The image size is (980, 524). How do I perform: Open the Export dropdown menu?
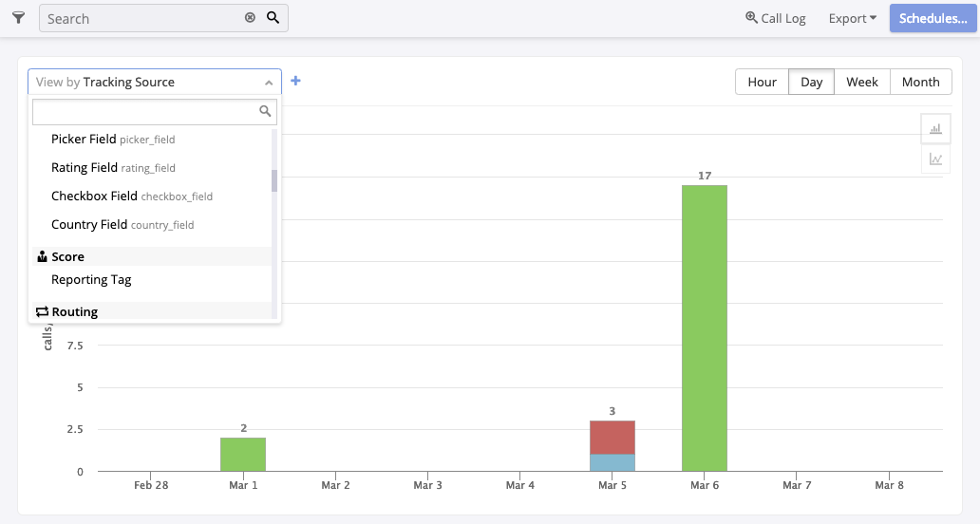pos(852,18)
